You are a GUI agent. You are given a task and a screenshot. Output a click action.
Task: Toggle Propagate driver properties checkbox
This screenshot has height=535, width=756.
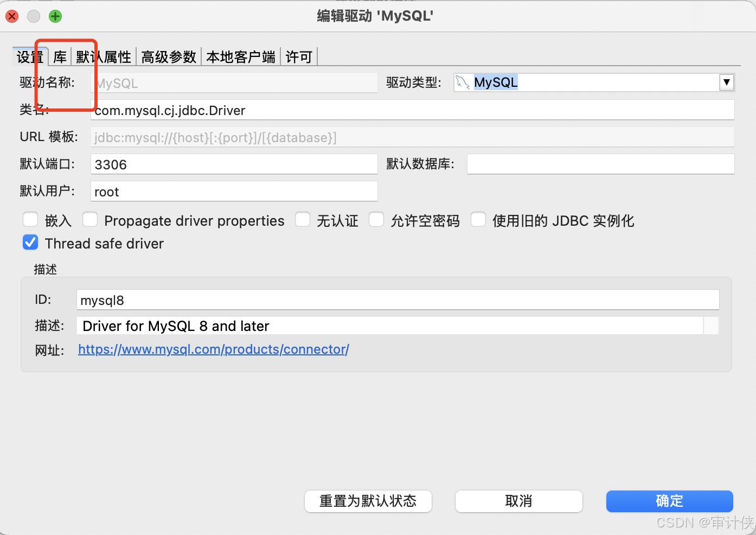coord(90,220)
